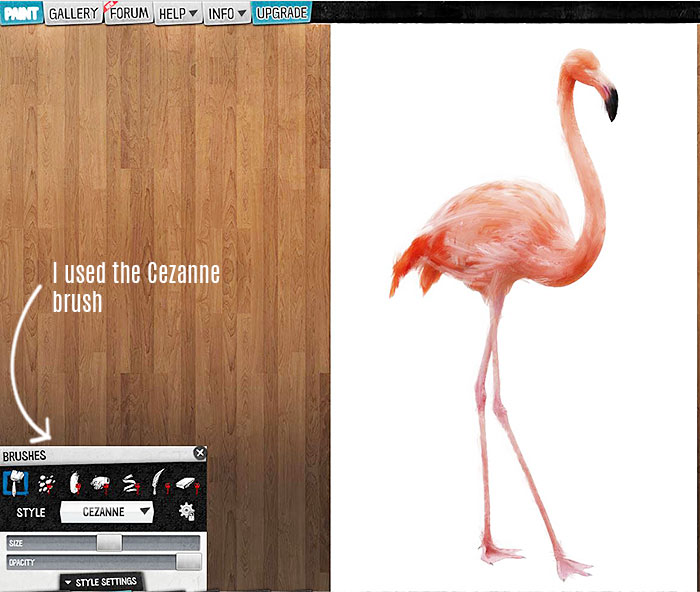Open the Cezanne style dropdown
This screenshot has width=700, height=592.
107,512
